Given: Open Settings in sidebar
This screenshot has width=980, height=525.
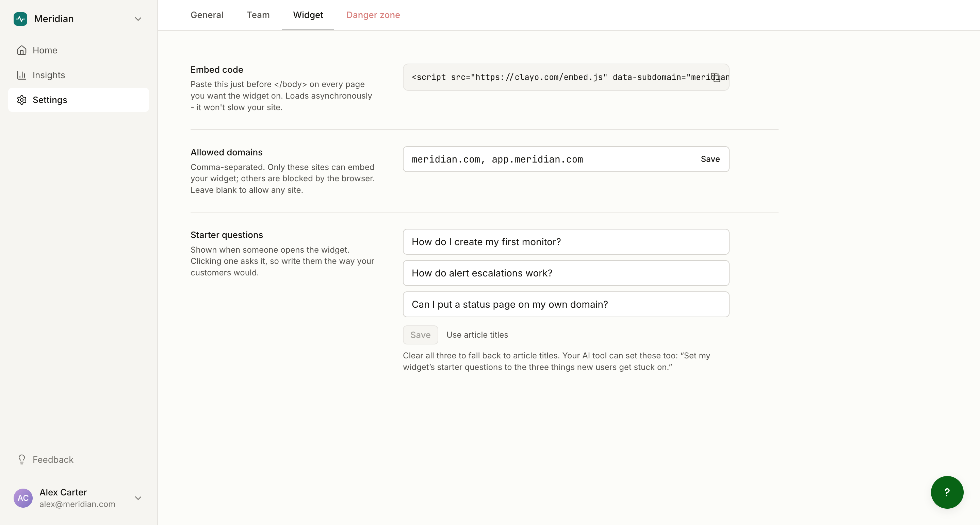Looking at the screenshot, I should (78, 100).
